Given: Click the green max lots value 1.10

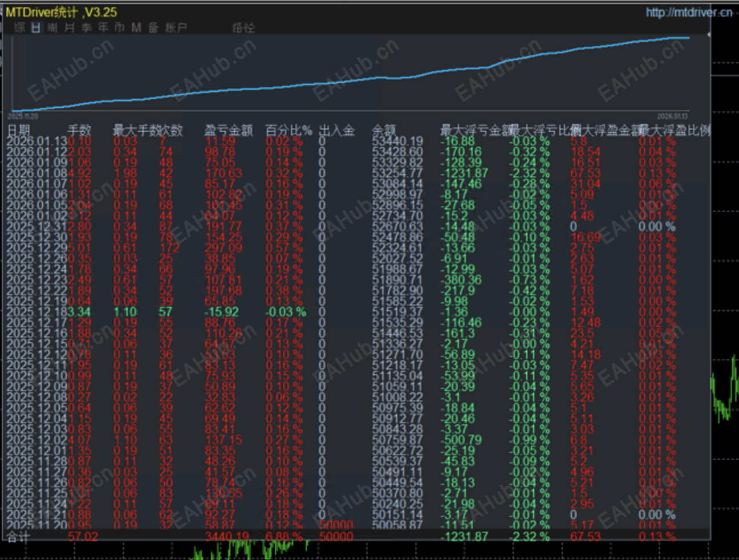Looking at the screenshot, I should click(125, 312).
